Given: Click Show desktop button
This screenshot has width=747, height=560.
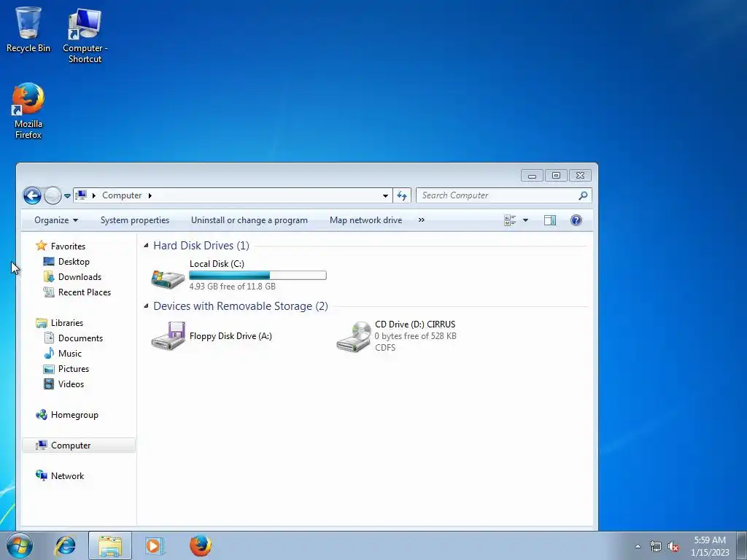Looking at the screenshot, I should click(742, 545).
